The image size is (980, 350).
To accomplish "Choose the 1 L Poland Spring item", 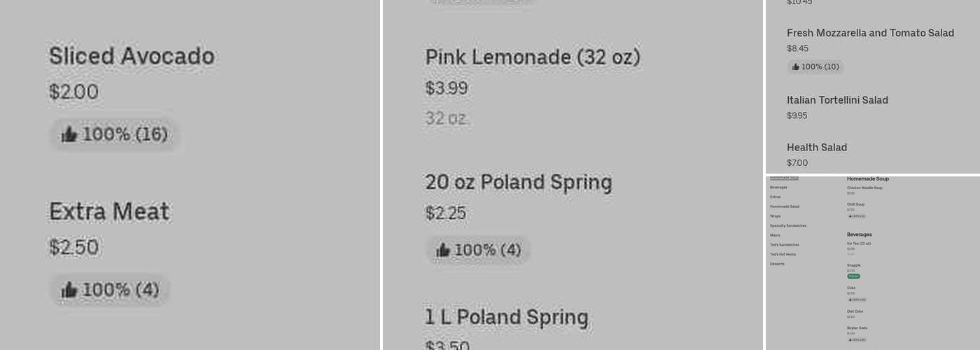I will 506,318.
